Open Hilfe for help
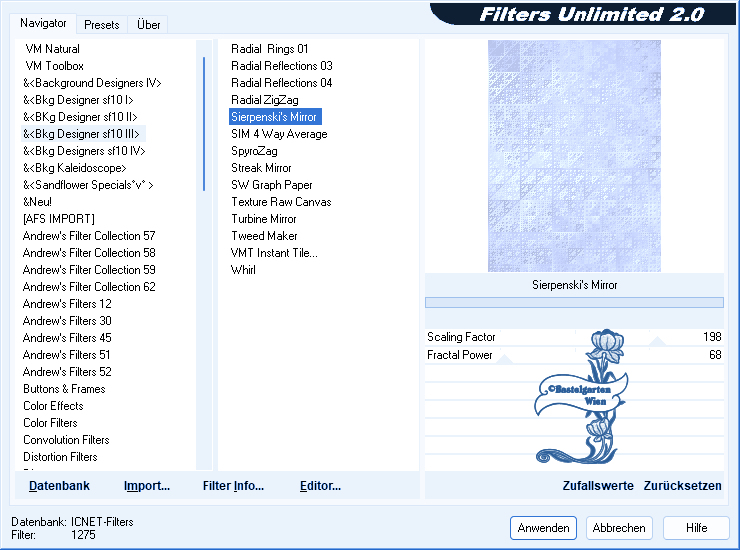Screen dimensions: 740x550 pos(697,528)
